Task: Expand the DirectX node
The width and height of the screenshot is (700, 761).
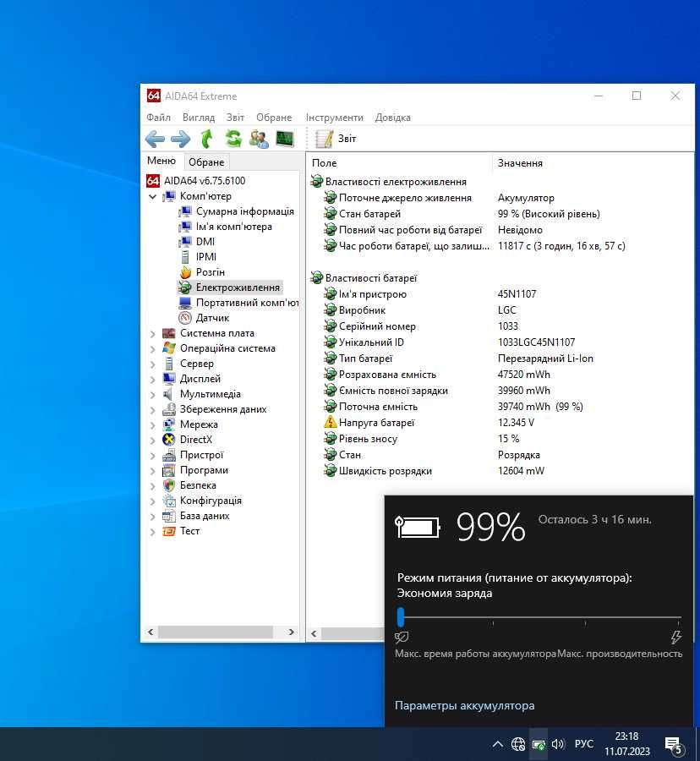Action: (x=152, y=441)
